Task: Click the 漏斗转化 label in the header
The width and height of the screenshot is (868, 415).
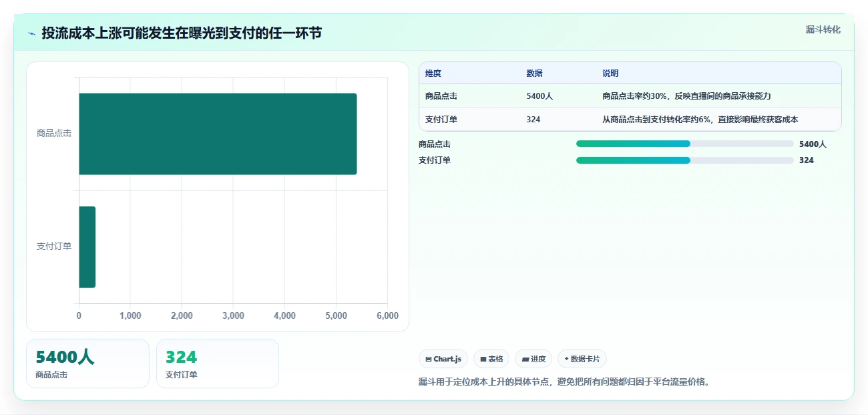Action: [823, 29]
